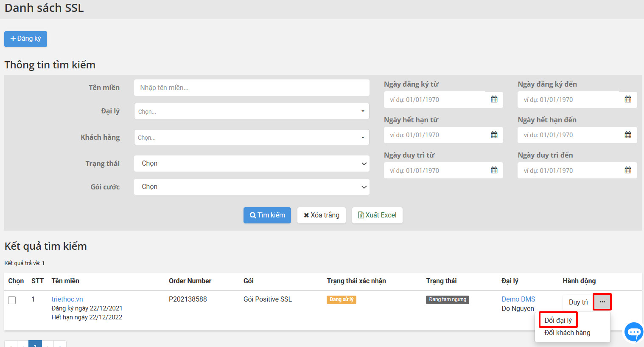Expand the Trạng thái select box
This screenshot has height=347, width=644.
252,164
